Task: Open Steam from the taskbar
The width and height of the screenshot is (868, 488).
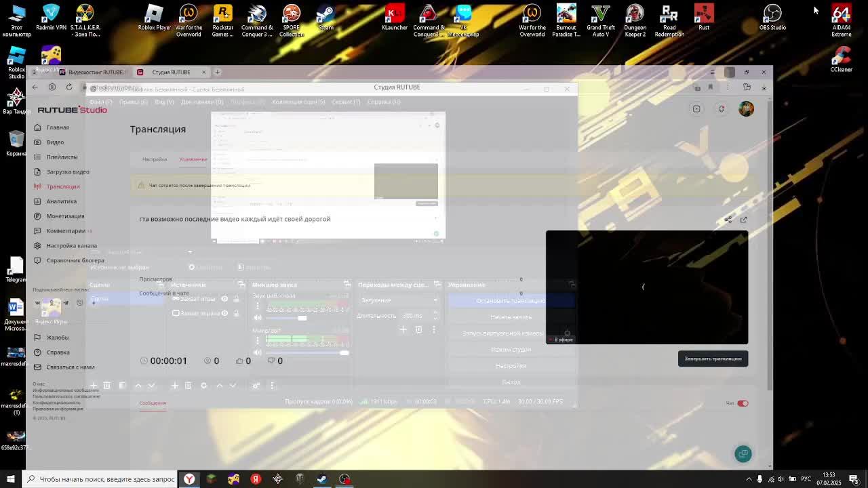Action: 322,479
